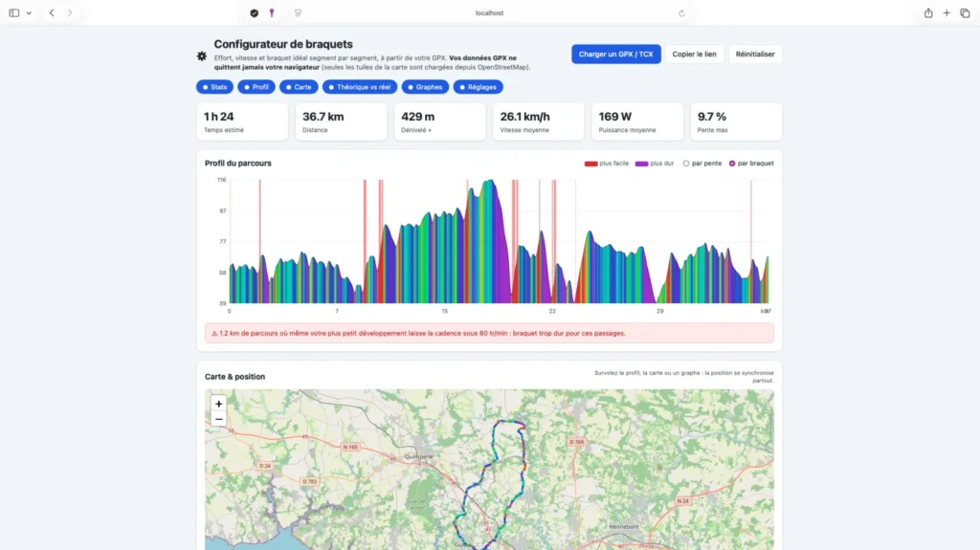Click the D 783 road badge on map

pyautogui.click(x=310, y=481)
